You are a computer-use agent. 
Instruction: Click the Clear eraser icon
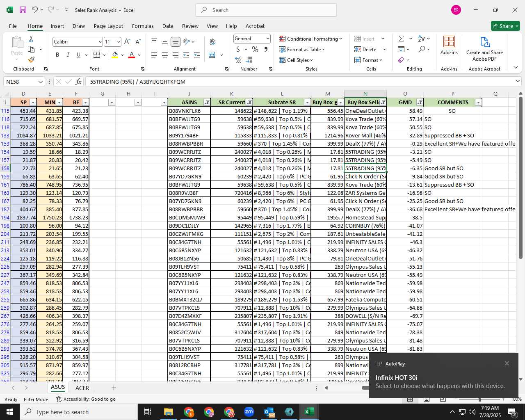401,60
